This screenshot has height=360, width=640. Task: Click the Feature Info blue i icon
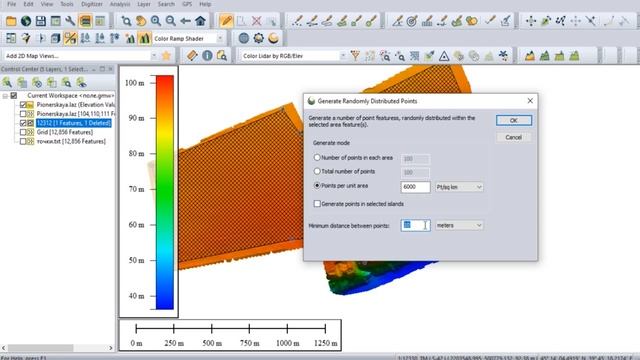coord(207,56)
